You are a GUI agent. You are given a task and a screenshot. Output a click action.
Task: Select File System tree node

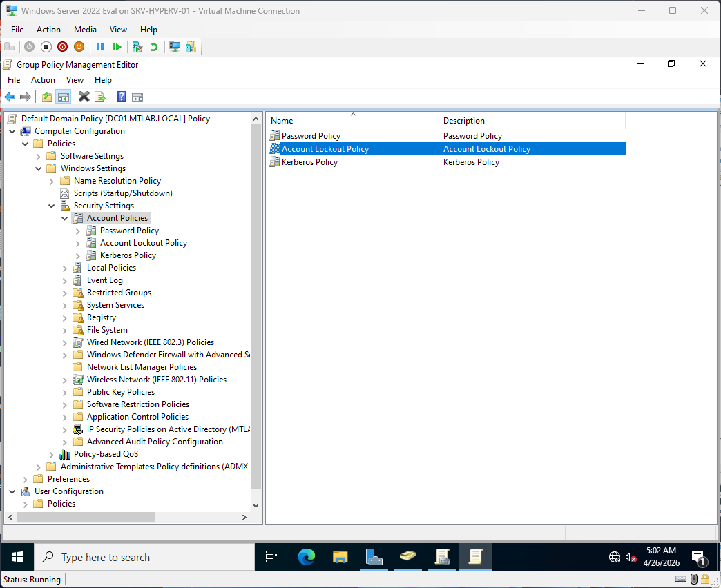107,330
